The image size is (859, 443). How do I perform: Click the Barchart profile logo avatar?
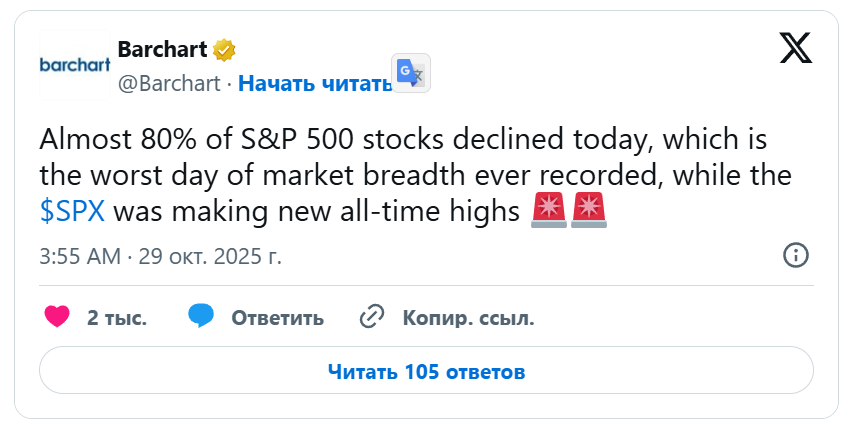click(x=74, y=65)
